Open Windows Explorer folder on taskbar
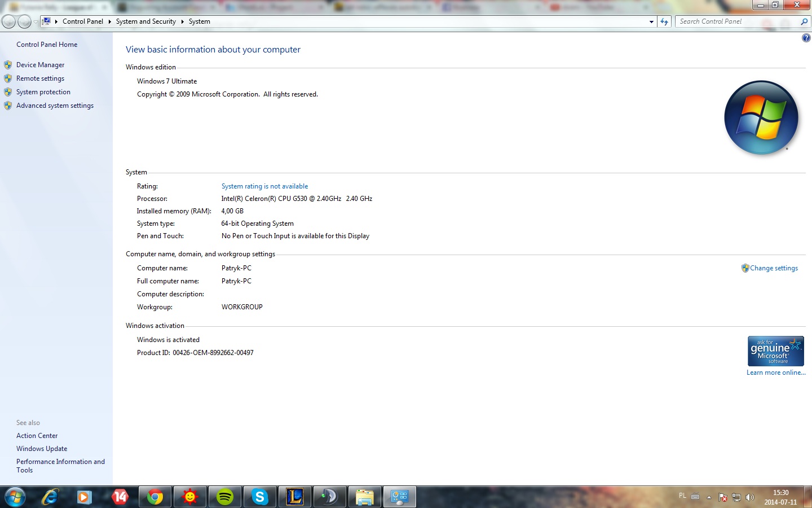The image size is (812, 508). [x=365, y=497]
